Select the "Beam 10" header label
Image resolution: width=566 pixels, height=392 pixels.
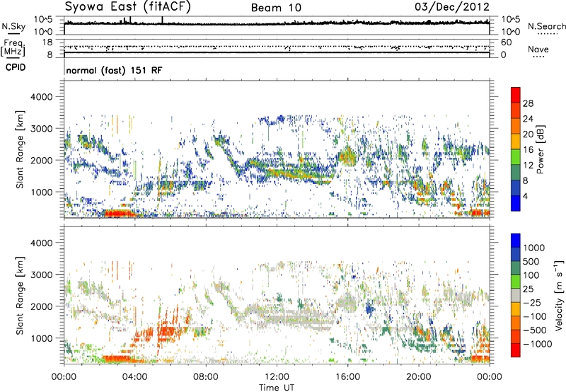276,8
